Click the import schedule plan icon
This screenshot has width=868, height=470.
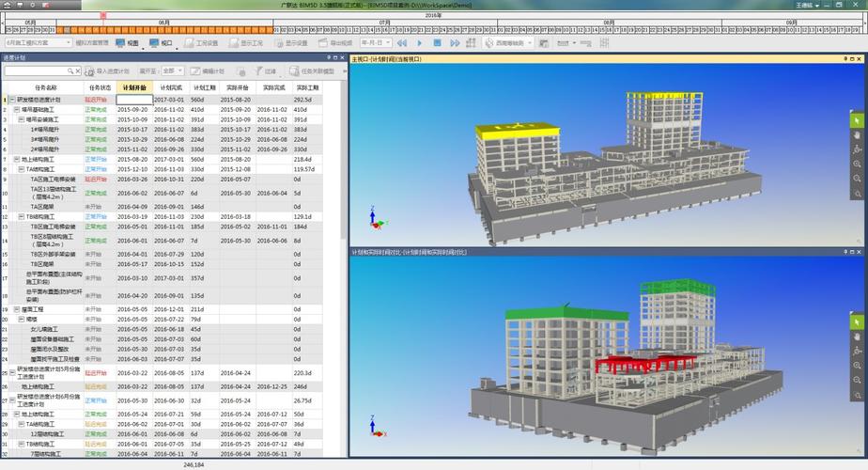(x=89, y=70)
